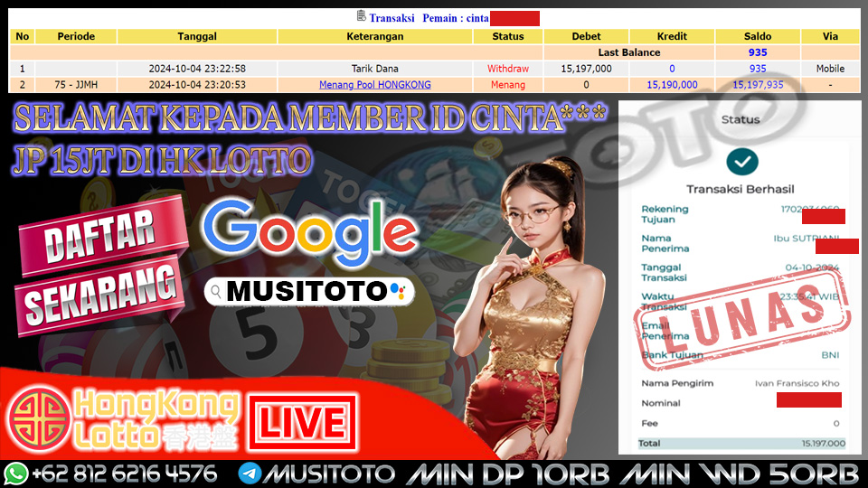Screen dimensions: 868x488
Task: Click the phone number +62 812 6216 4576
Action: 125,474
